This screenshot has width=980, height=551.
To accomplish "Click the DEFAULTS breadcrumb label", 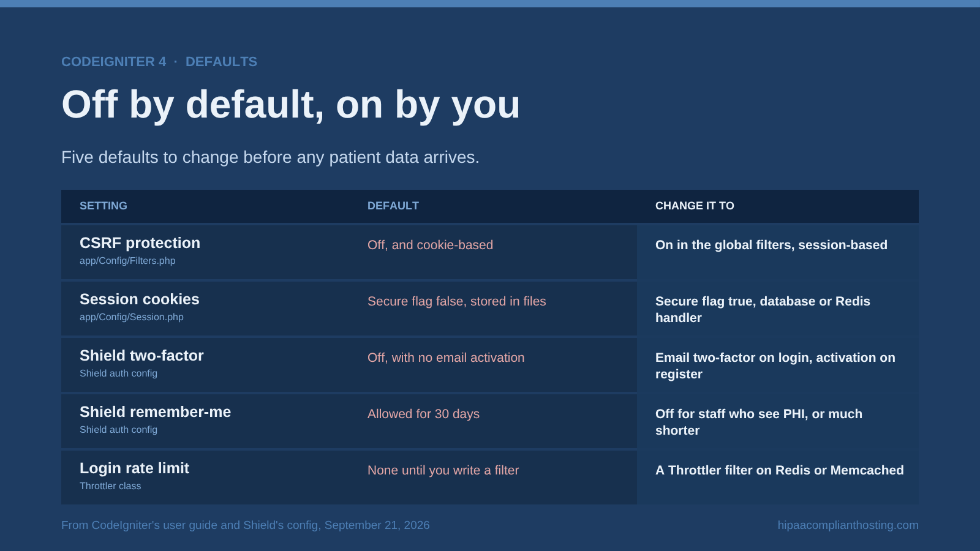I will [221, 62].
